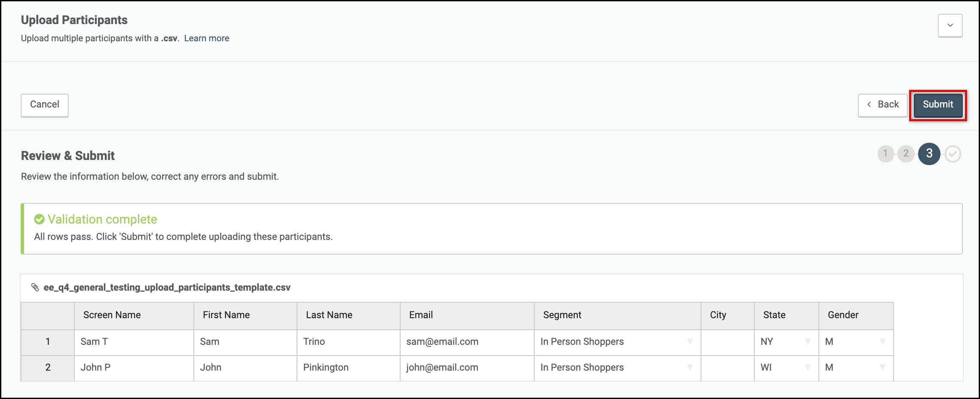Click the final checkmark step indicator
The image size is (980, 399).
click(952, 154)
